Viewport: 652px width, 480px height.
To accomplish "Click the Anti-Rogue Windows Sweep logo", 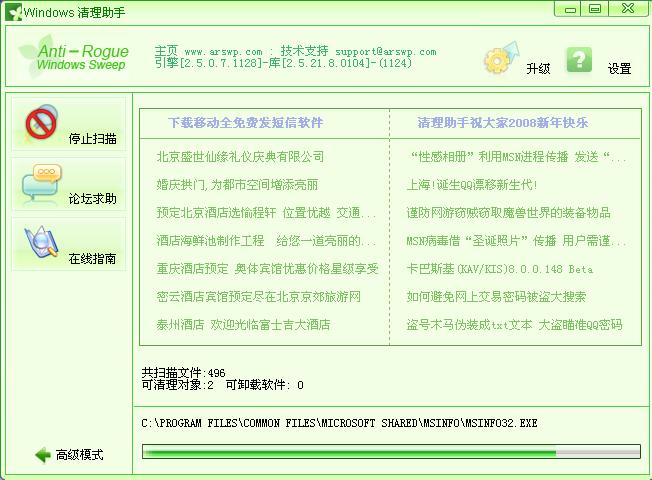I will point(80,57).
